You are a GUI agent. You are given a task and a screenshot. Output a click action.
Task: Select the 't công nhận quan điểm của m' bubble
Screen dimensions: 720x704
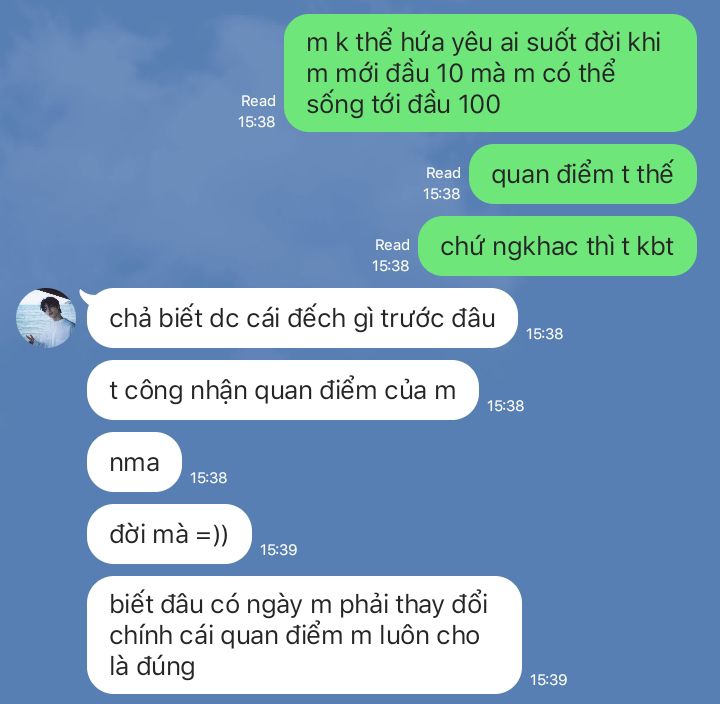pos(283,390)
